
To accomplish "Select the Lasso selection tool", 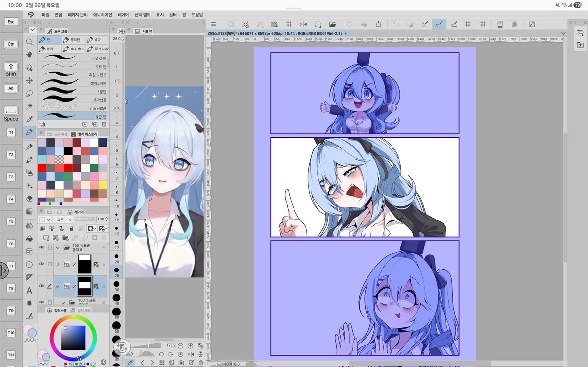I will (x=29, y=93).
